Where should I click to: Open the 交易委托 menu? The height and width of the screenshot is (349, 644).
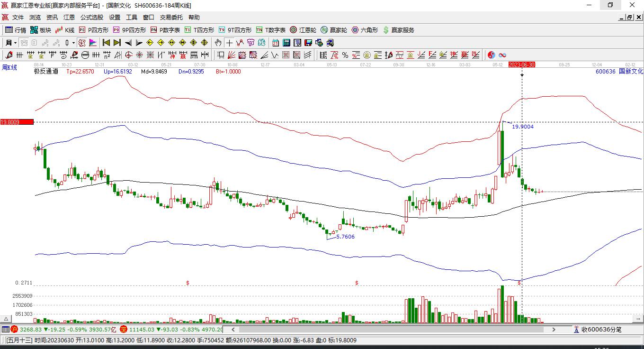[x=171, y=18]
